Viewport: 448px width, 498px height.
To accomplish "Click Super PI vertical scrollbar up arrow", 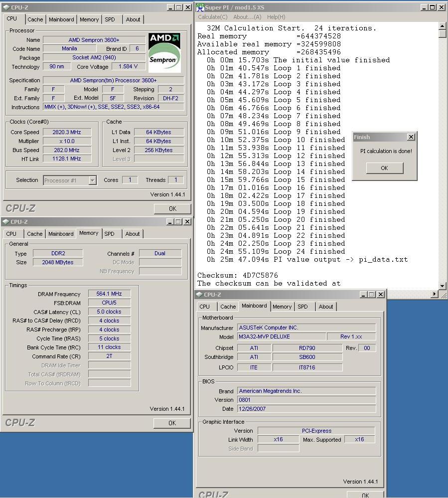I will (443, 26).
